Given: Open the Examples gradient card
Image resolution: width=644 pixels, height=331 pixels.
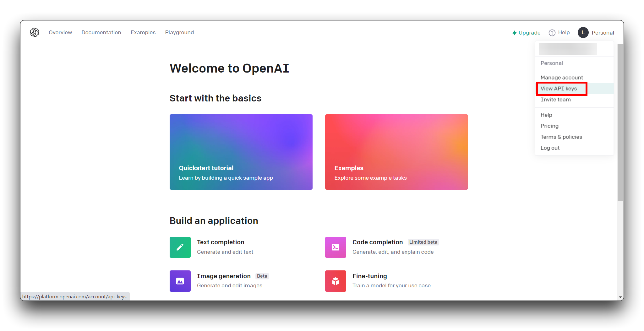Looking at the screenshot, I should tap(396, 152).
